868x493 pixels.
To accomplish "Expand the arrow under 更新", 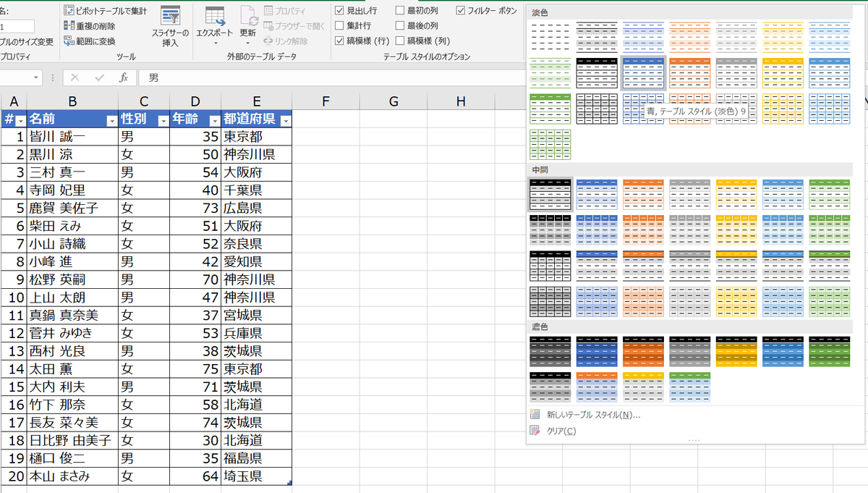I will [x=249, y=43].
